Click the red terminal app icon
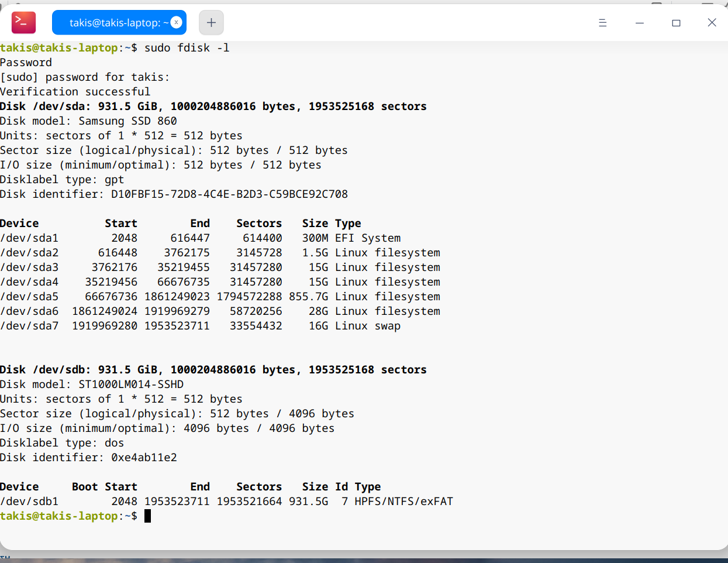728x563 pixels. point(24,22)
